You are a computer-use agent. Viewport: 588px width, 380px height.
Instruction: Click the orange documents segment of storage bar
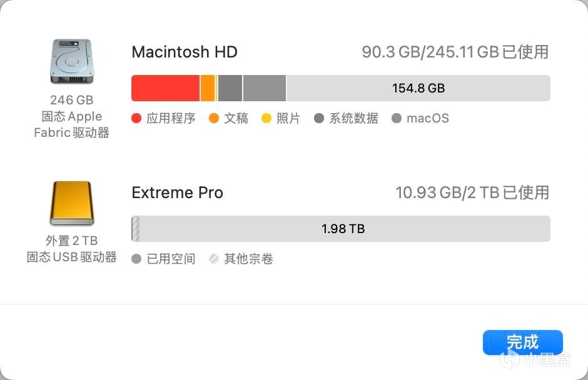click(208, 88)
